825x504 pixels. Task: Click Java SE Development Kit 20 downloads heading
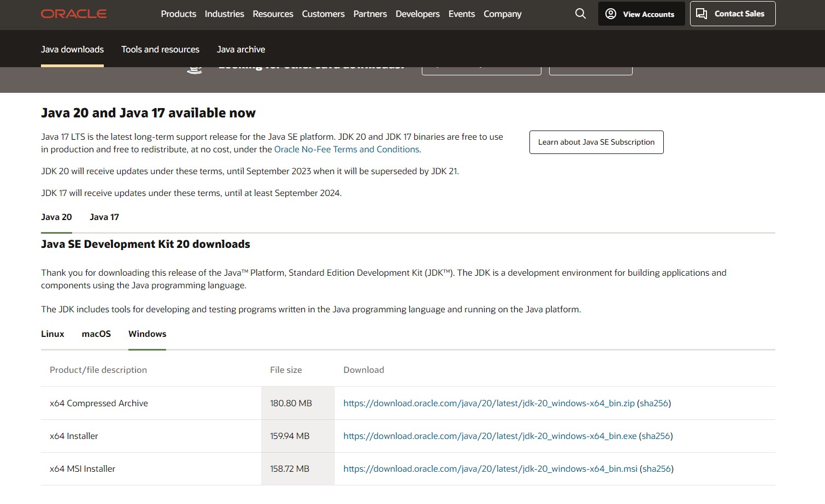pos(145,244)
